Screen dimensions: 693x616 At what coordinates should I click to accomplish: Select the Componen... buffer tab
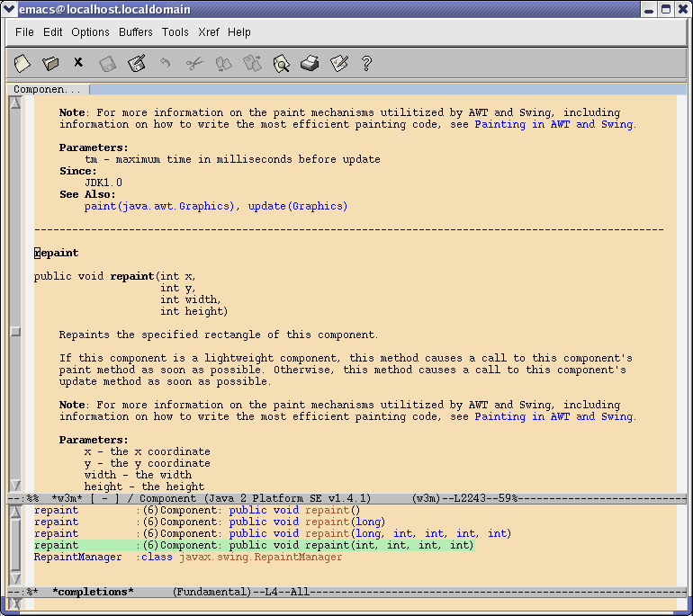(48, 89)
